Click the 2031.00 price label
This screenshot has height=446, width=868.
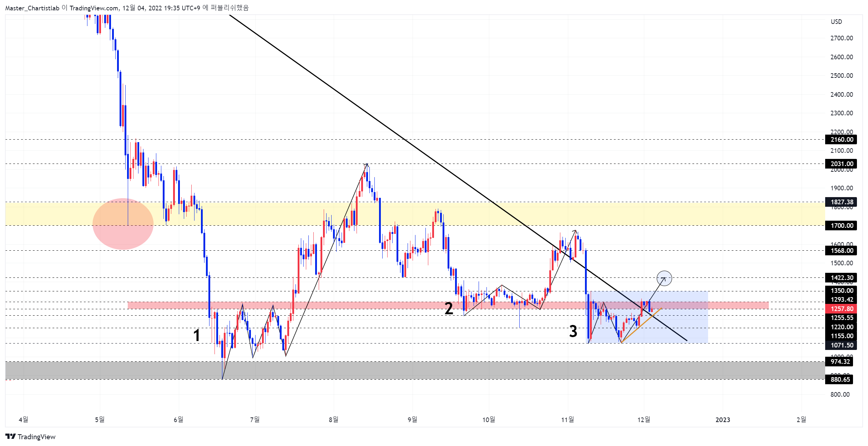tap(841, 164)
